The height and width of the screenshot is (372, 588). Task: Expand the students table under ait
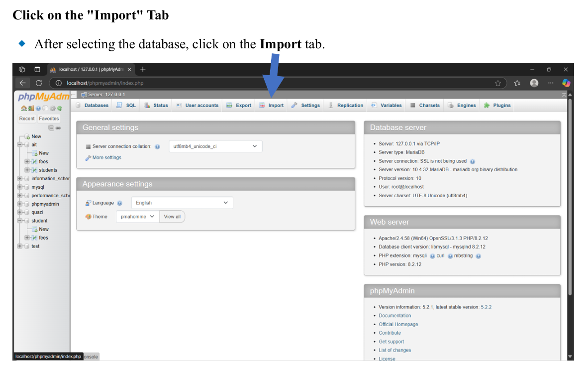27,170
